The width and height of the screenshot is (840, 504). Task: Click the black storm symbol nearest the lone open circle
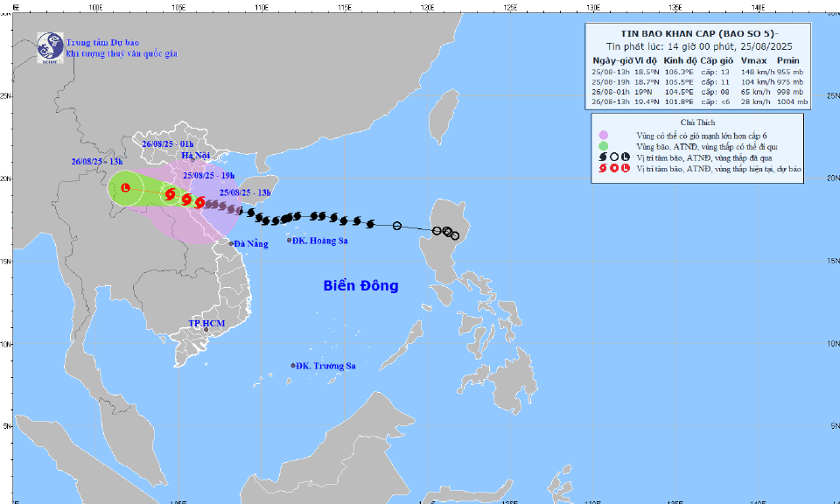370,224
